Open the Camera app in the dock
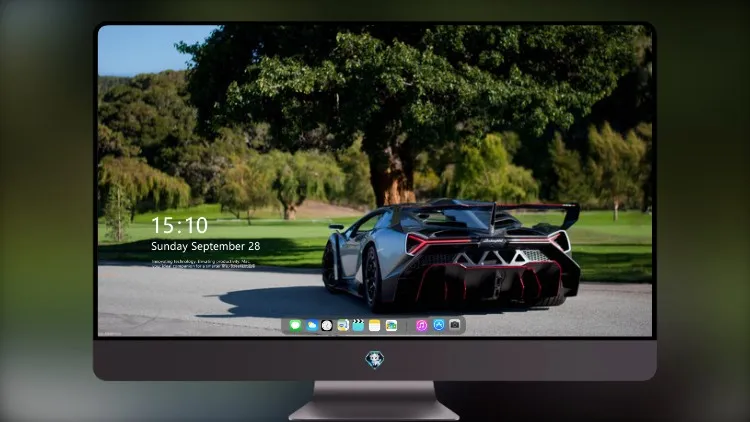The width and height of the screenshot is (750, 422). (455, 325)
